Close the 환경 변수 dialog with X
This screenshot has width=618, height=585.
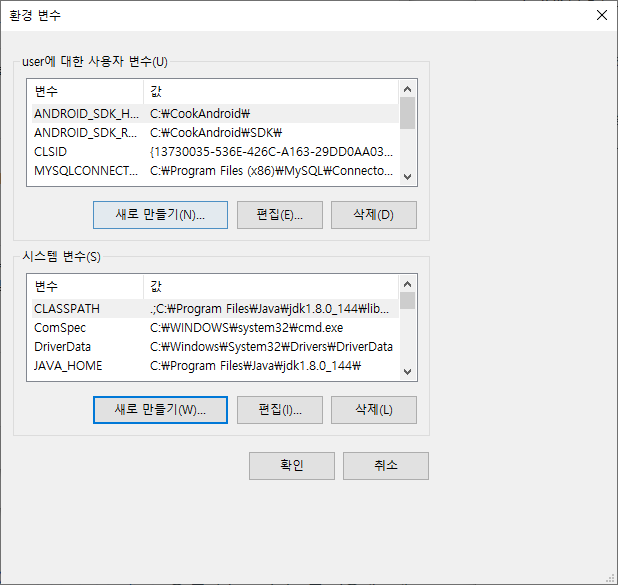click(601, 15)
